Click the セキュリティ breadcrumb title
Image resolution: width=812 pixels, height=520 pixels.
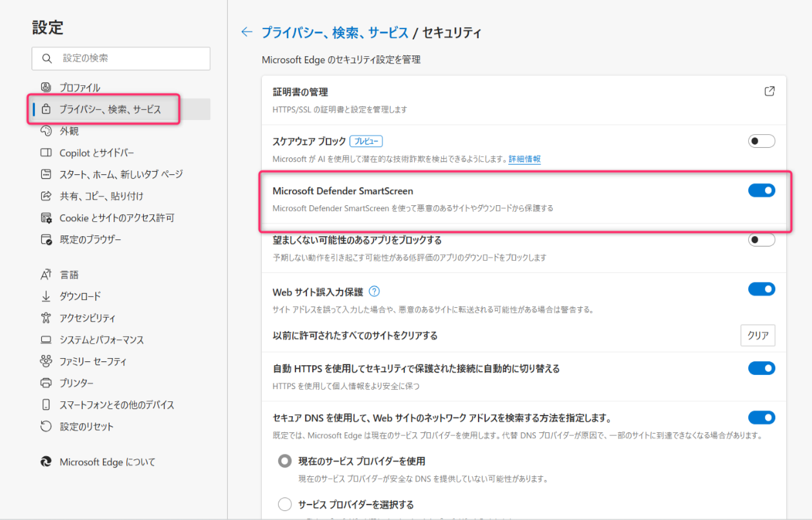(x=452, y=32)
